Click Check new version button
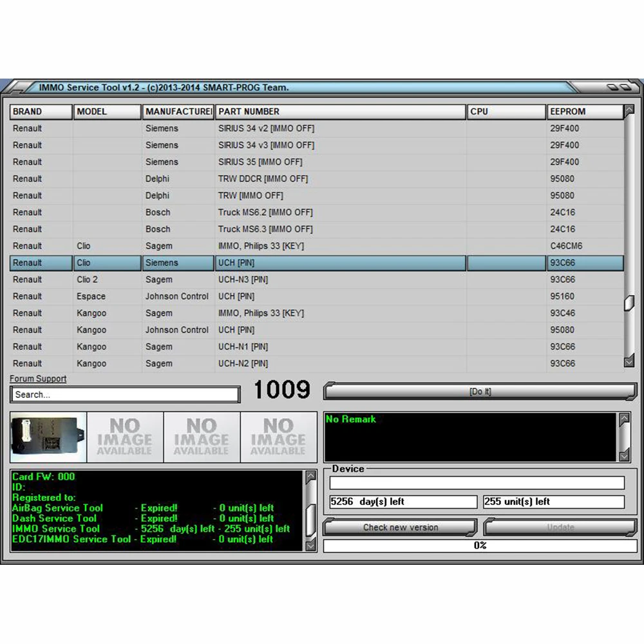 (x=401, y=527)
